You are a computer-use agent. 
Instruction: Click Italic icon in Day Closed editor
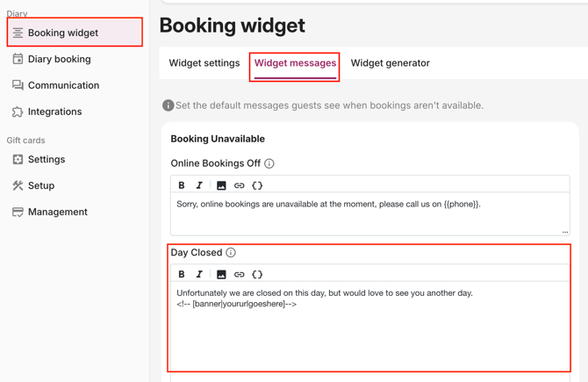(199, 274)
